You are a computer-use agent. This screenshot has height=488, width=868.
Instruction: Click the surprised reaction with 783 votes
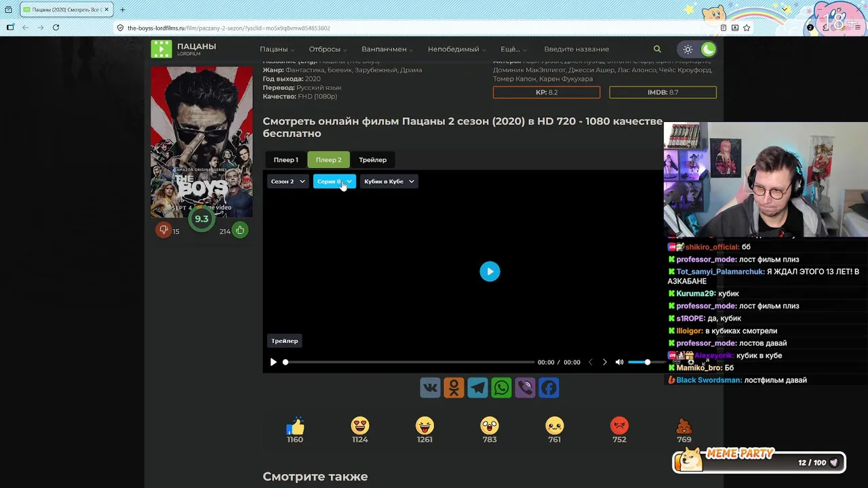coord(490,426)
